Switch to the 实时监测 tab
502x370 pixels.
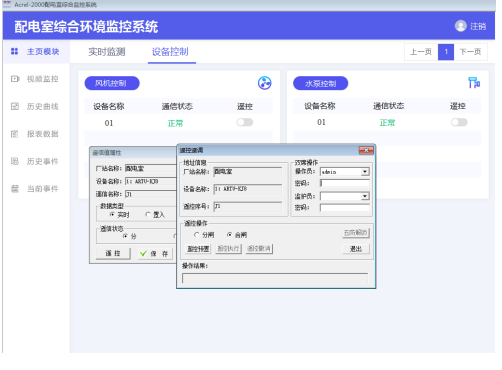point(107,52)
